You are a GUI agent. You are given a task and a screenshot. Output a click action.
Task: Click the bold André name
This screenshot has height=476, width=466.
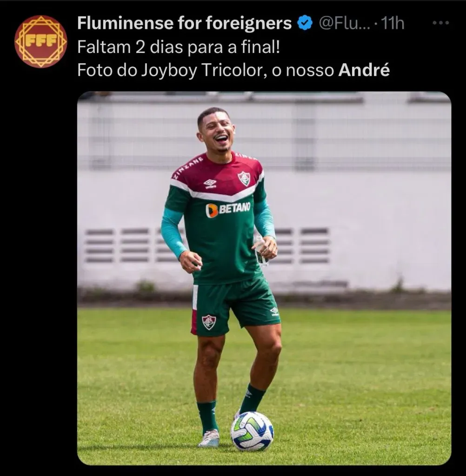coord(364,70)
